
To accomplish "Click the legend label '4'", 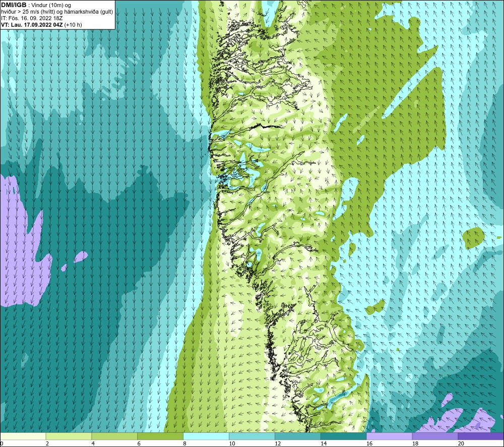I will (x=93, y=443).
